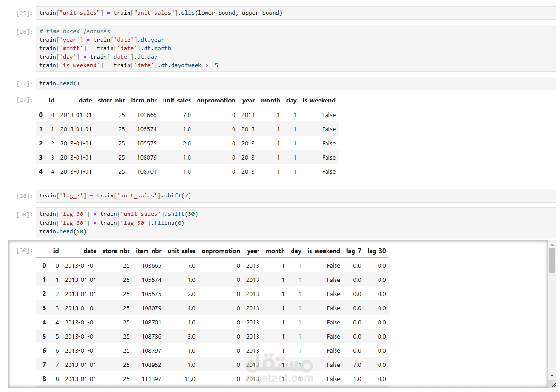
Task: Click the output scrollbar thumb
Action: [552, 261]
